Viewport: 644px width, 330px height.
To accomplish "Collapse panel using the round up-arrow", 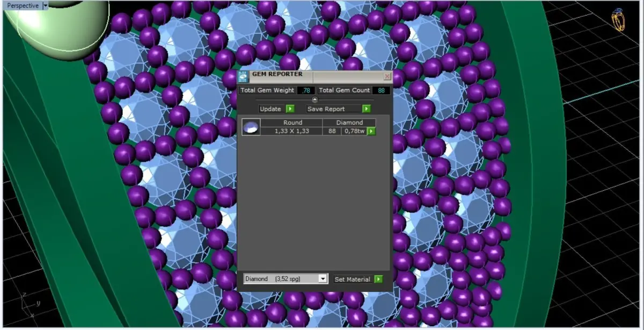I will click(314, 99).
